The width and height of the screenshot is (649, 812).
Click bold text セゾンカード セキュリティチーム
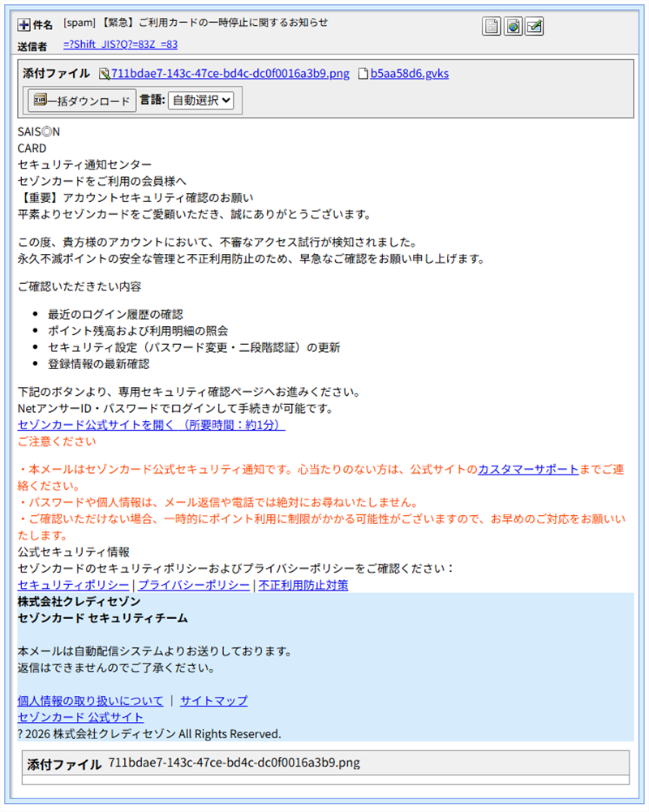(x=102, y=618)
